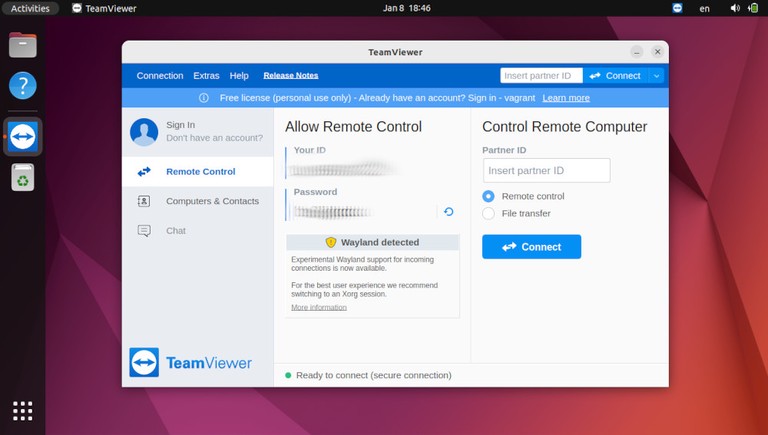Image resolution: width=768 pixels, height=435 pixels.
Task: Click the TeamViewer tray icon in the top bar
Action: pyautogui.click(x=678, y=8)
